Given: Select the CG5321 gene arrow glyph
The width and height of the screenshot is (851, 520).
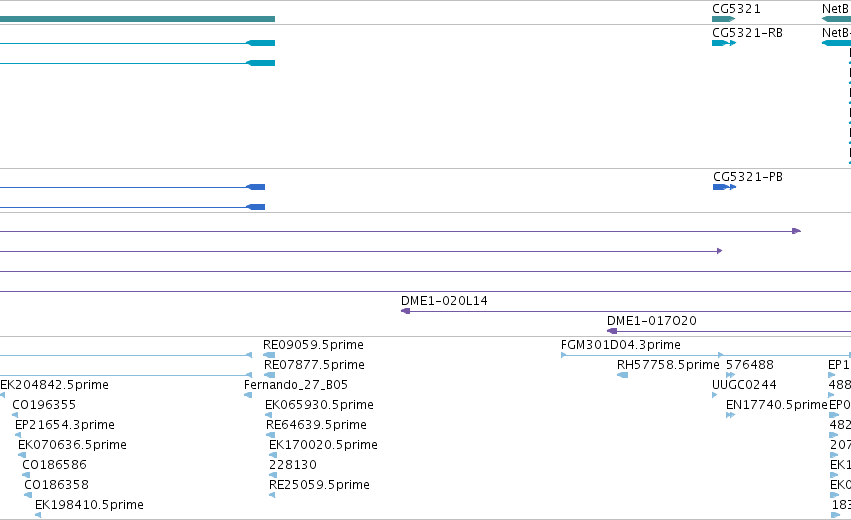Looking at the screenshot, I should pyautogui.click(x=723, y=19).
